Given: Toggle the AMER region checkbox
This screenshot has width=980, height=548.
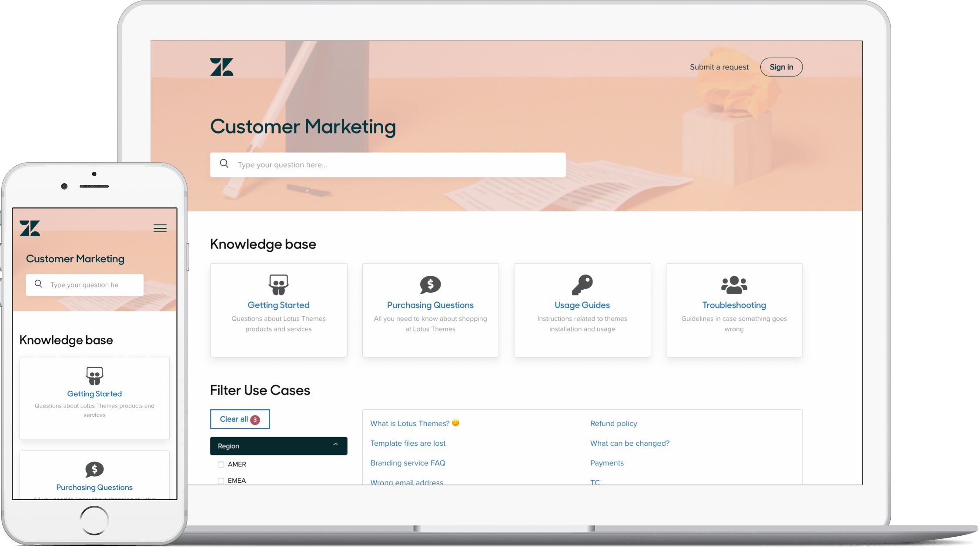Looking at the screenshot, I should click(221, 464).
